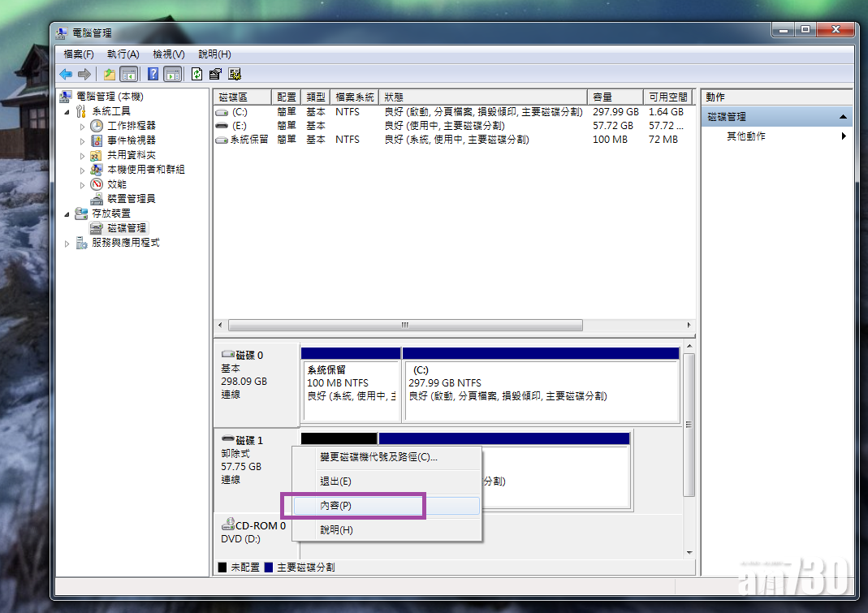Expand the 工作排程器 tree node
Image resolution: width=868 pixels, height=613 pixels.
tap(83, 126)
